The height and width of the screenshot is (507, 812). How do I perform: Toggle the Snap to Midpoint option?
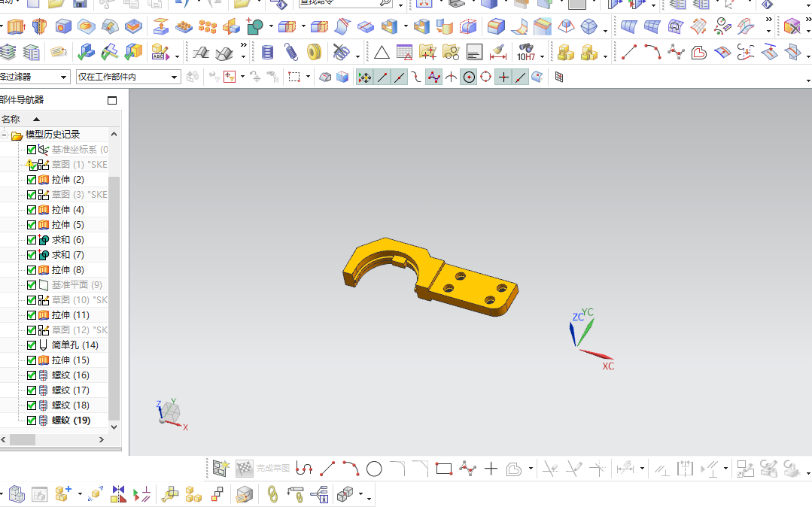(400, 77)
